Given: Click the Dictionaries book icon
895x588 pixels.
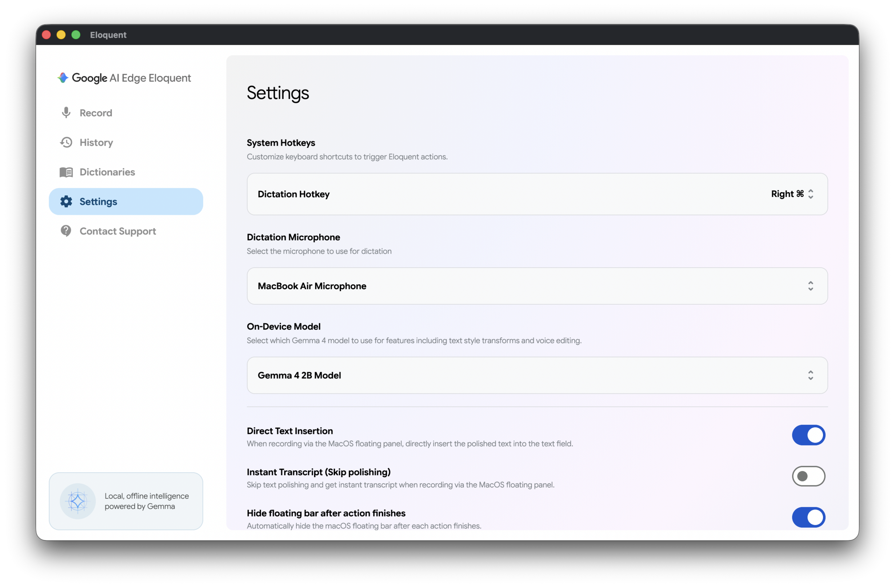Looking at the screenshot, I should coord(66,172).
